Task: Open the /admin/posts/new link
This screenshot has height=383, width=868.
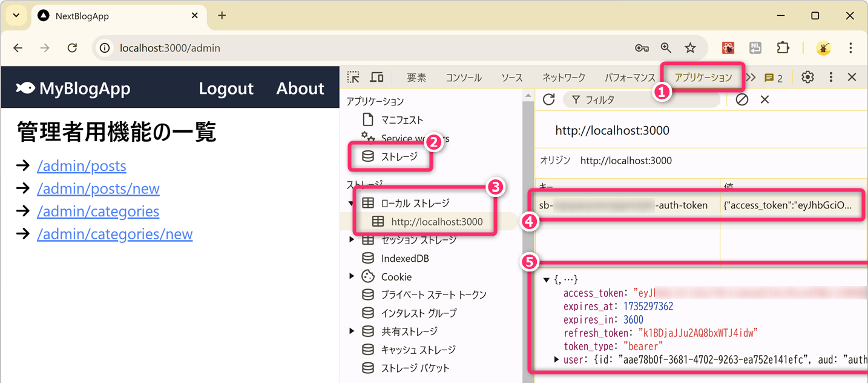Action: click(x=98, y=188)
